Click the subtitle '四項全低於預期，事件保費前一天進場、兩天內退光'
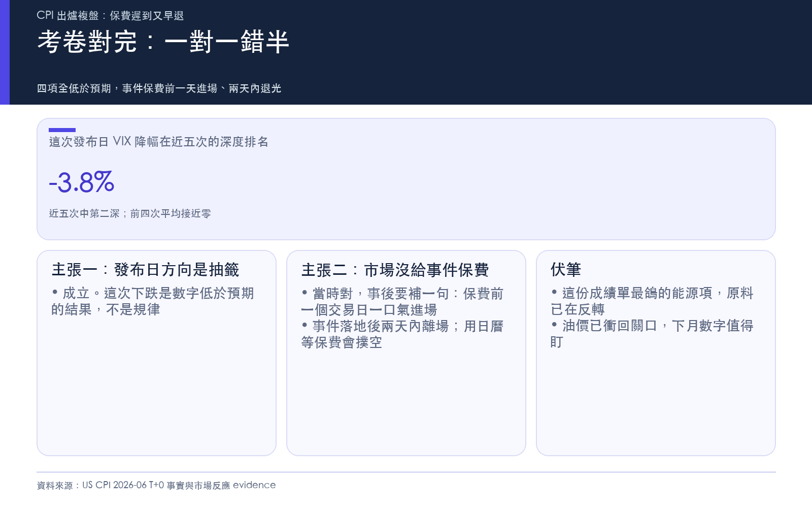 click(159, 88)
